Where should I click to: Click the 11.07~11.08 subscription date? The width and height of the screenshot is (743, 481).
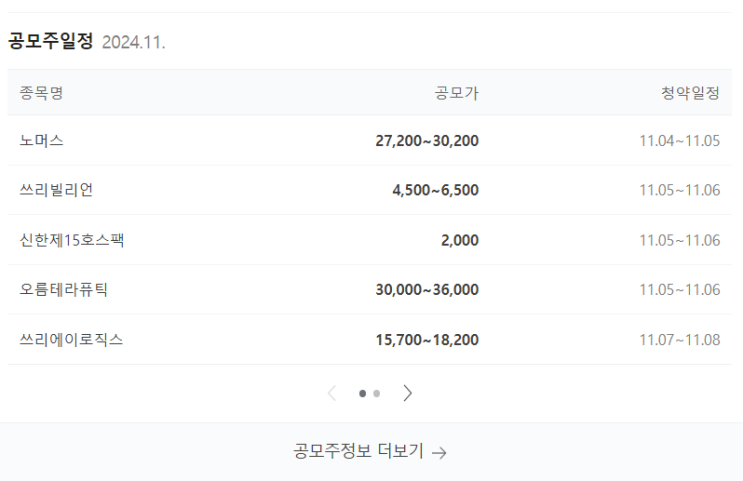(680, 340)
